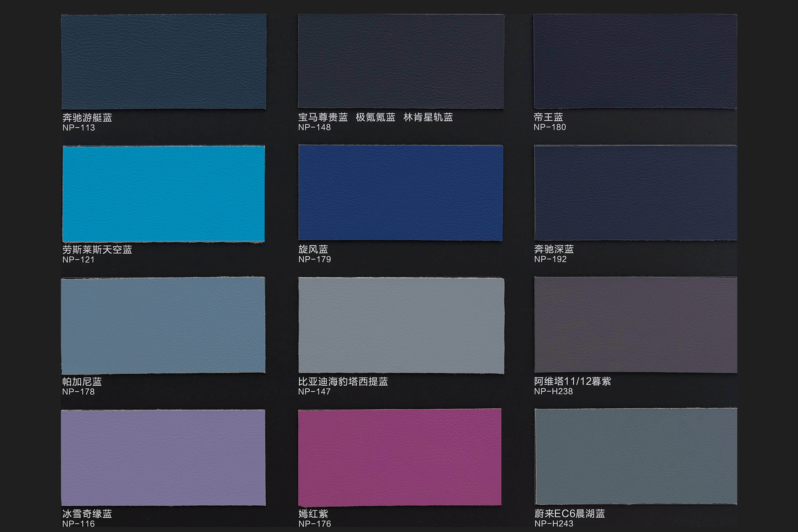
Task: Choose the bright 劳斯莱斯天空蓝 NP-121 swatch
Action: click(x=164, y=194)
